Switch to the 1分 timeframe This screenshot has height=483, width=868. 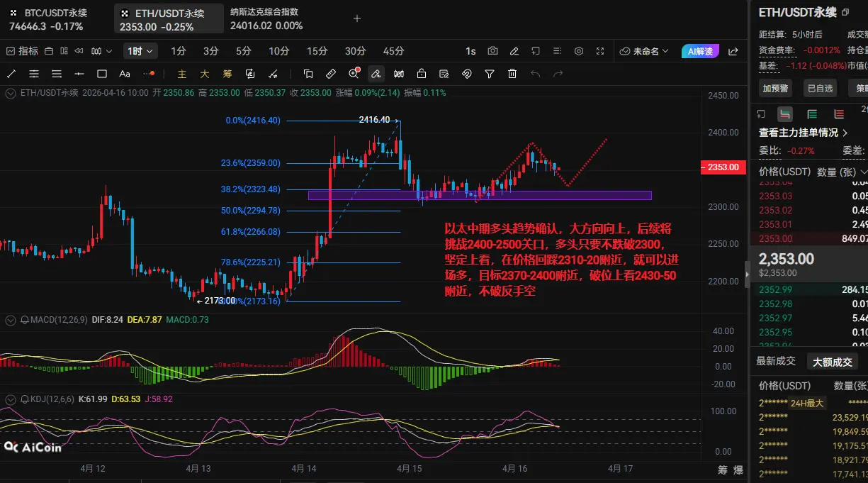(x=179, y=51)
